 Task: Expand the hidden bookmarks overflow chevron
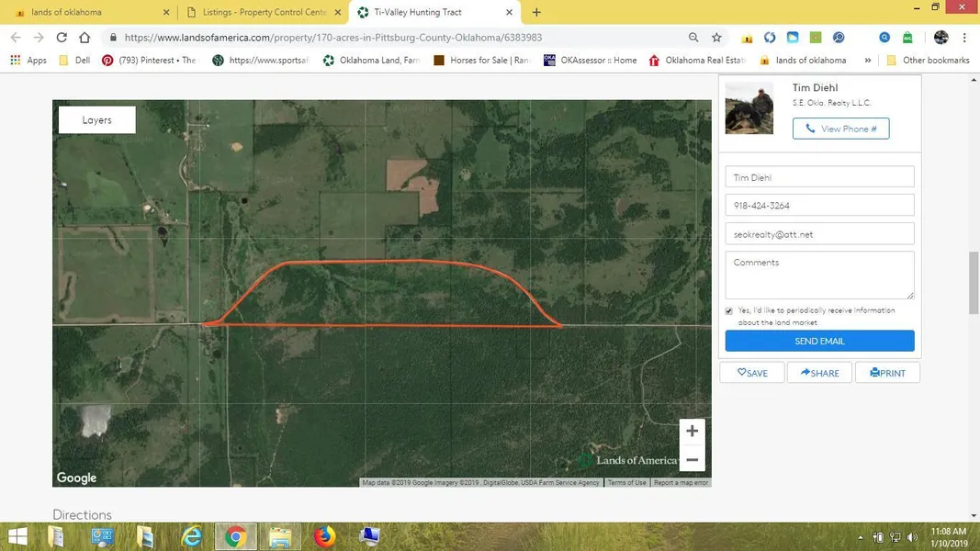point(867,61)
